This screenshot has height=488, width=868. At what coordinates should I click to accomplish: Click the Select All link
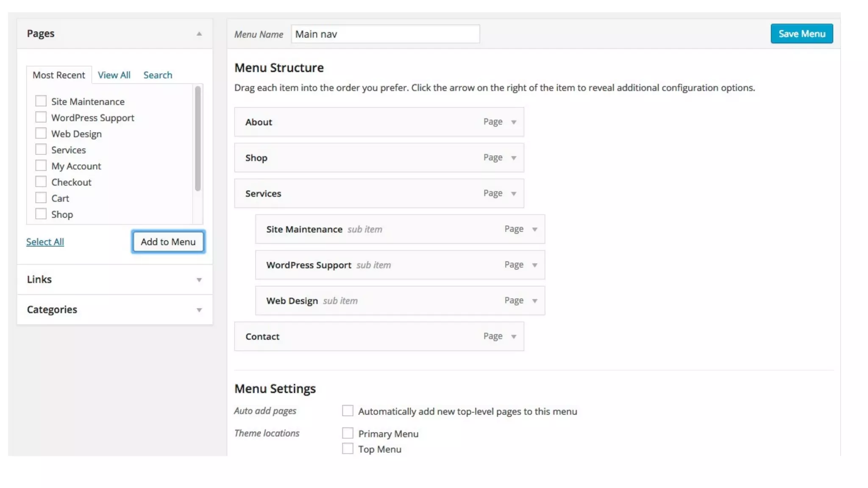[x=45, y=242]
